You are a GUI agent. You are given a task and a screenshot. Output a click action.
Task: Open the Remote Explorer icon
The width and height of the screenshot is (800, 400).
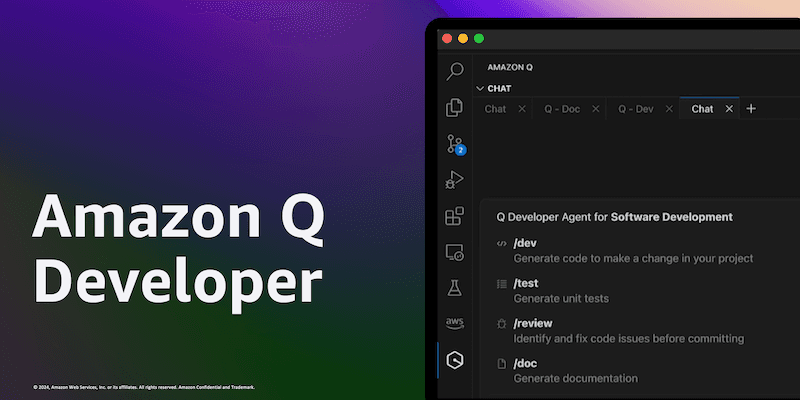click(455, 252)
